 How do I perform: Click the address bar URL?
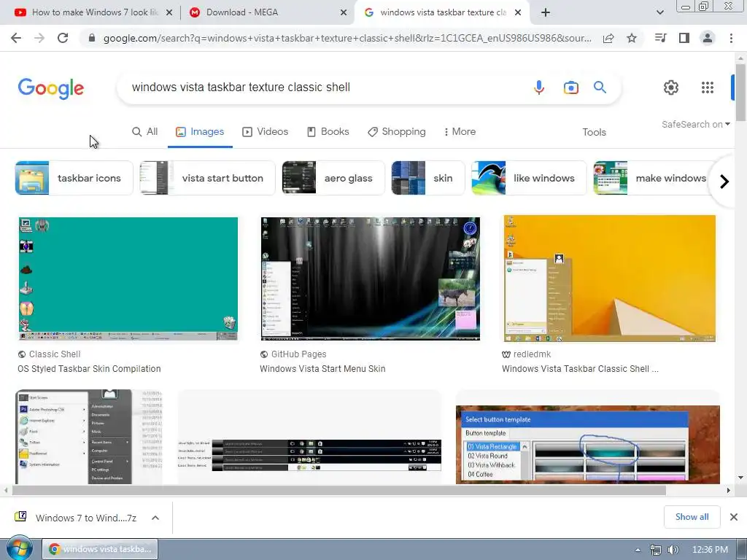pos(347,38)
